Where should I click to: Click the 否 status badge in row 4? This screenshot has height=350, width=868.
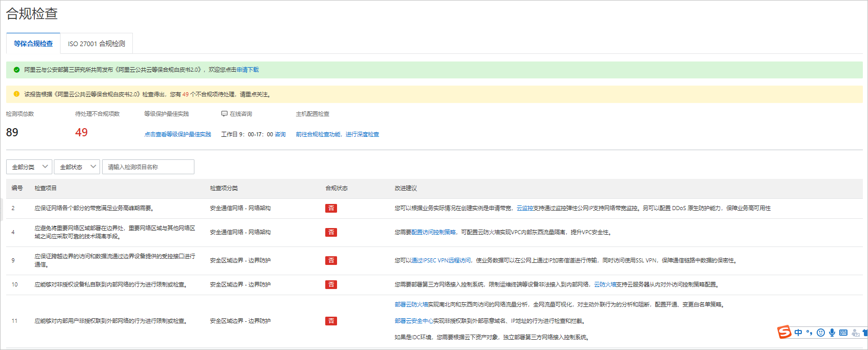click(x=331, y=232)
